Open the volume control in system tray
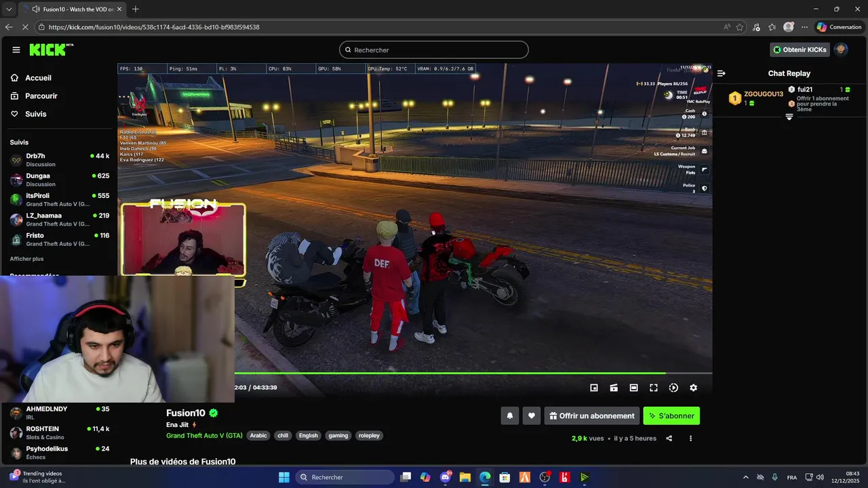The height and width of the screenshot is (488, 868). [x=820, y=477]
